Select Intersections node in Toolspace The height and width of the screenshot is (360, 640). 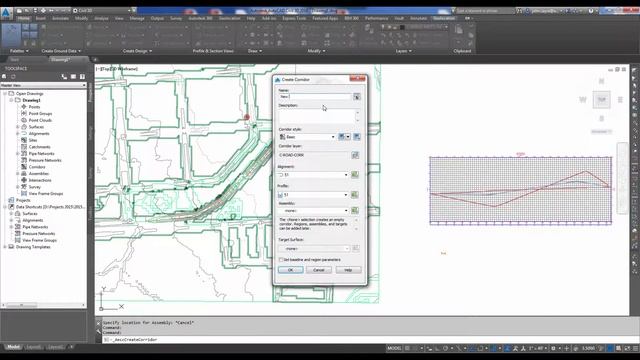(40, 180)
